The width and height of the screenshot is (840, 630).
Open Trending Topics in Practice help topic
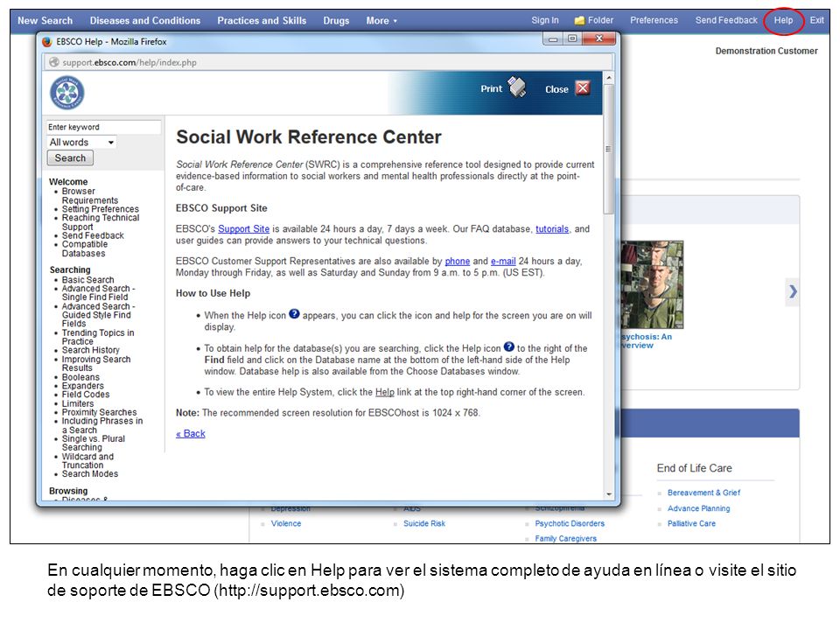tap(98, 337)
